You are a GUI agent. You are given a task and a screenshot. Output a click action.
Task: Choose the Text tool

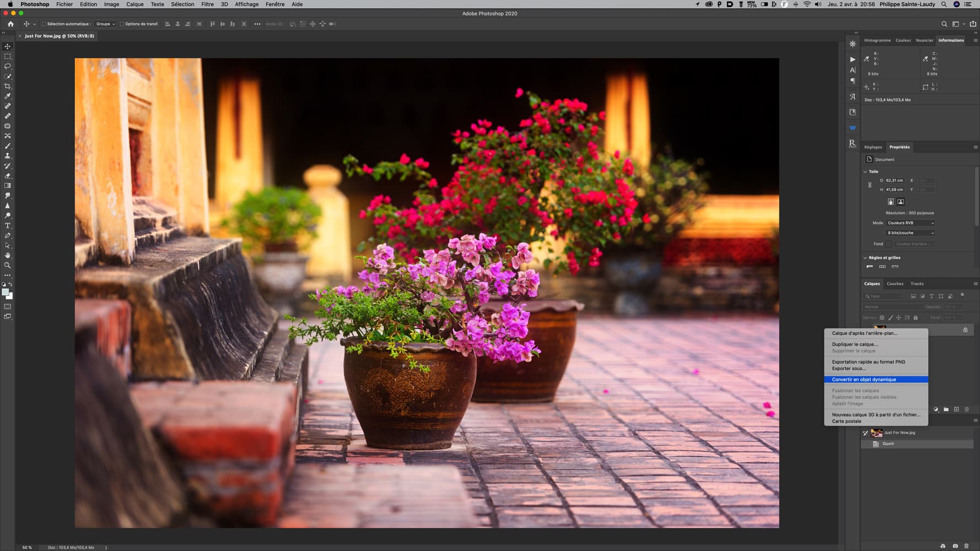[8, 226]
